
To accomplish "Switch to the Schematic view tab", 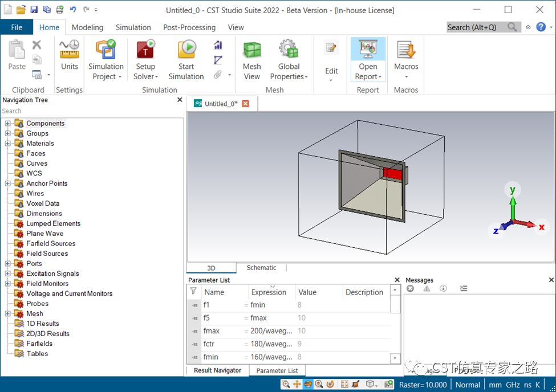I will pyautogui.click(x=261, y=268).
